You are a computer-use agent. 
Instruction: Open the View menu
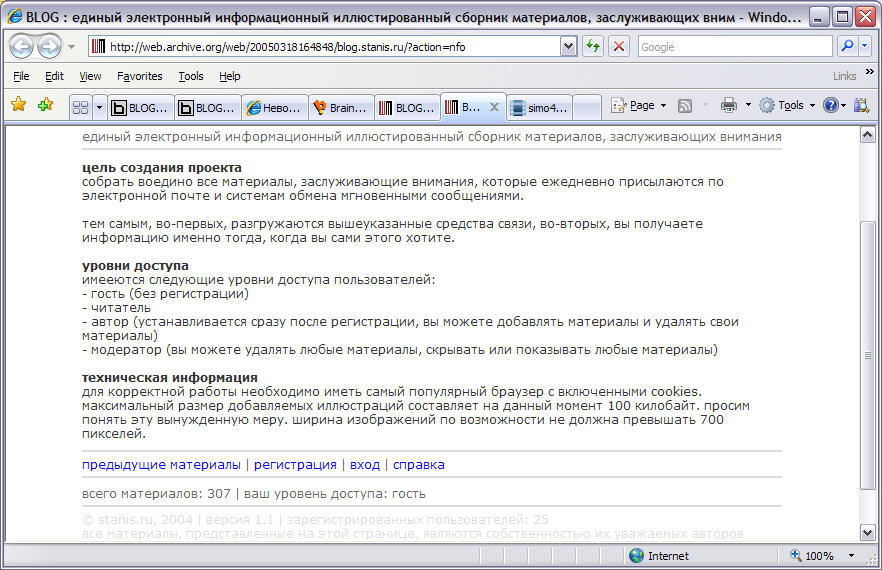tap(90, 76)
